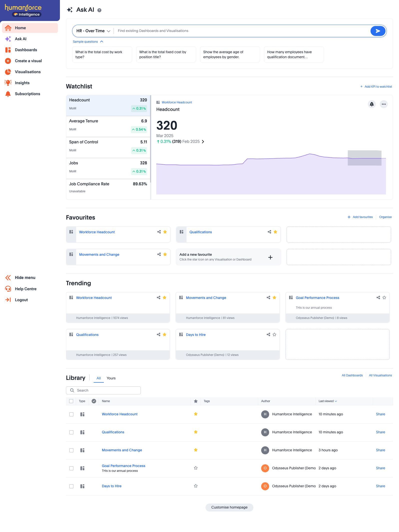Click the Library search magnifier icon
The image size is (399, 532).
click(72, 390)
